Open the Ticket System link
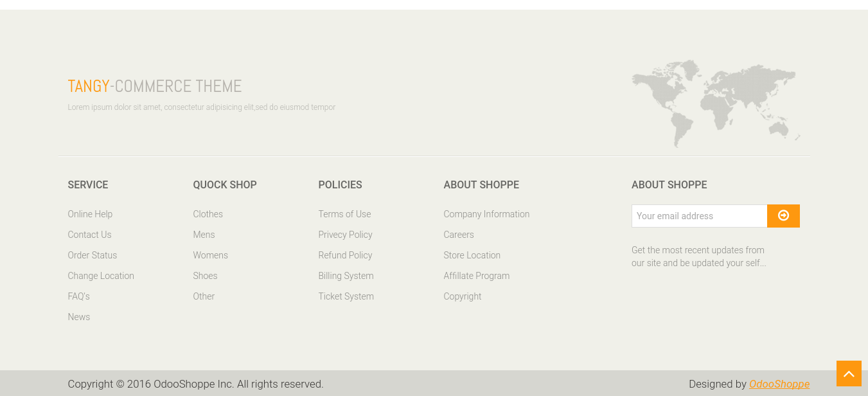Screen dimensions: 868x396 tap(346, 296)
